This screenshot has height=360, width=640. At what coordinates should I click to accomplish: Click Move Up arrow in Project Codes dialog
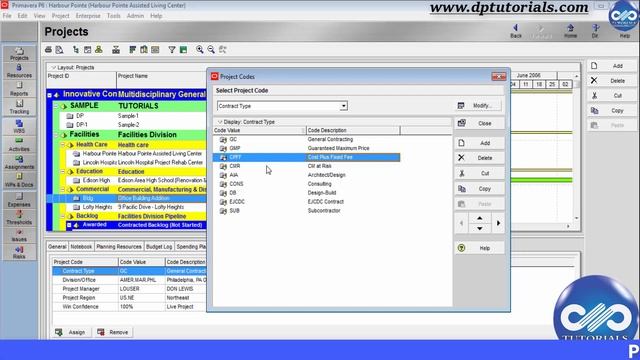pos(480,218)
